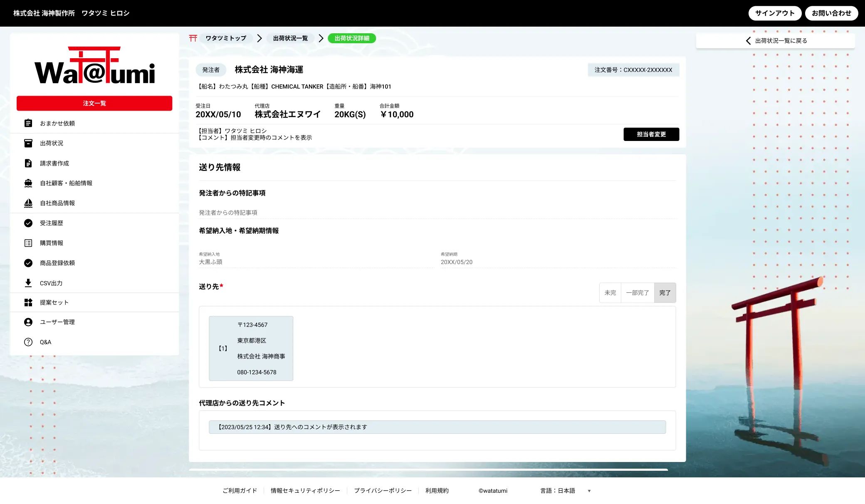Image resolution: width=865 pixels, height=504 pixels.
Task: Select the 出荷状況 sidebar icon
Action: (x=28, y=143)
